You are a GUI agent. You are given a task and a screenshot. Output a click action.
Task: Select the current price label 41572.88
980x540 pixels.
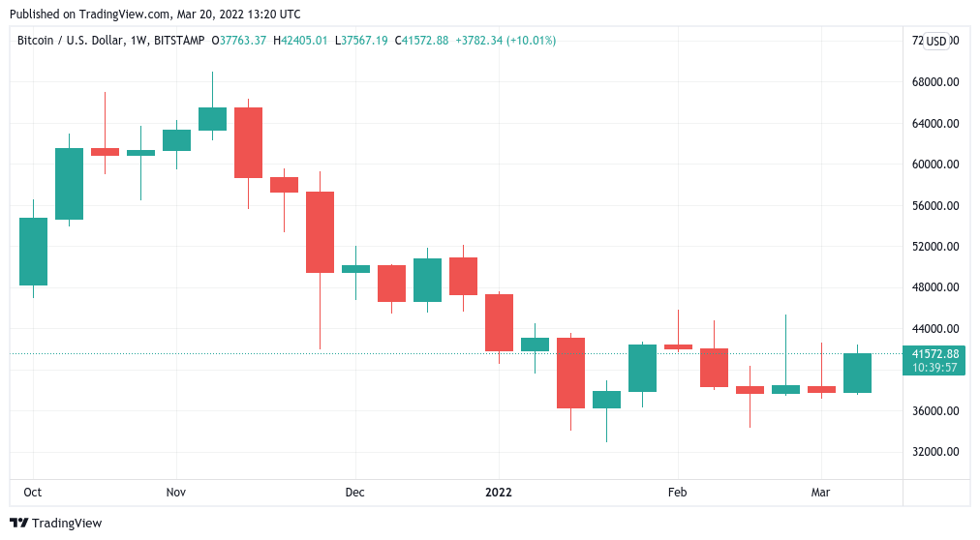coord(934,354)
